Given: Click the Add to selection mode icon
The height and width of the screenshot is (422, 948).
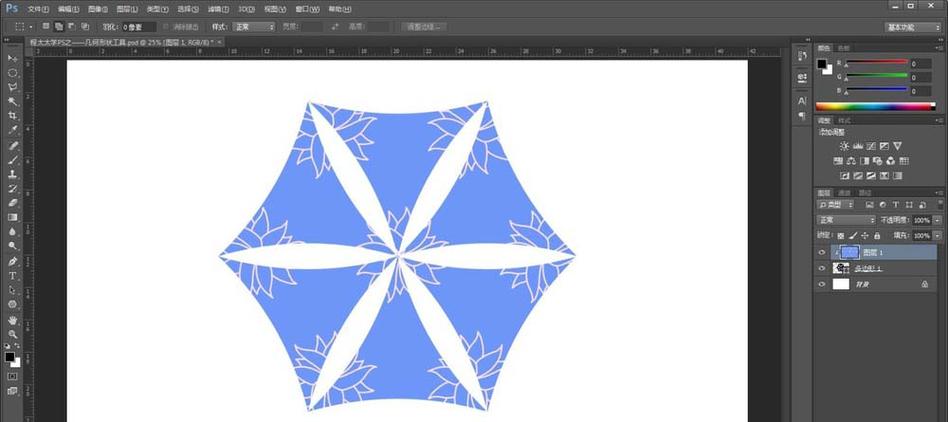Looking at the screenshot, I should pos(60,26).
